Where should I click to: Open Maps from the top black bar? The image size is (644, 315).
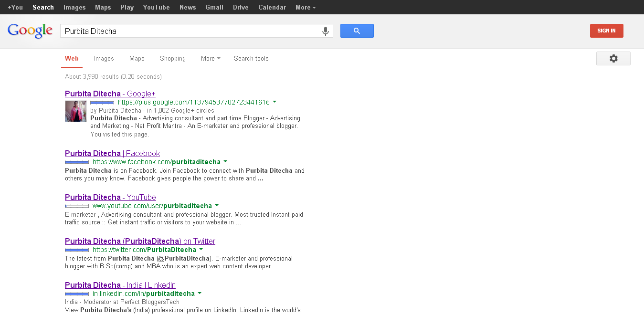click(x=103, y=7)
